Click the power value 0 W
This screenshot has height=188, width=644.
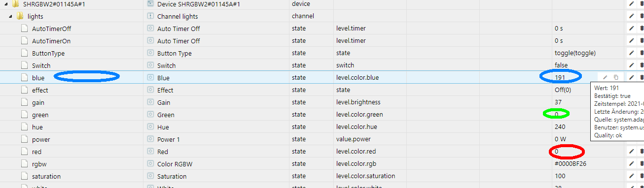560,139
